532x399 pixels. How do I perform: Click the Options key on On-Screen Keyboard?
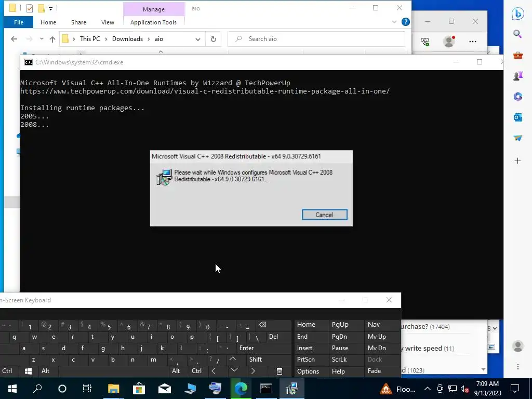[308, 371]
